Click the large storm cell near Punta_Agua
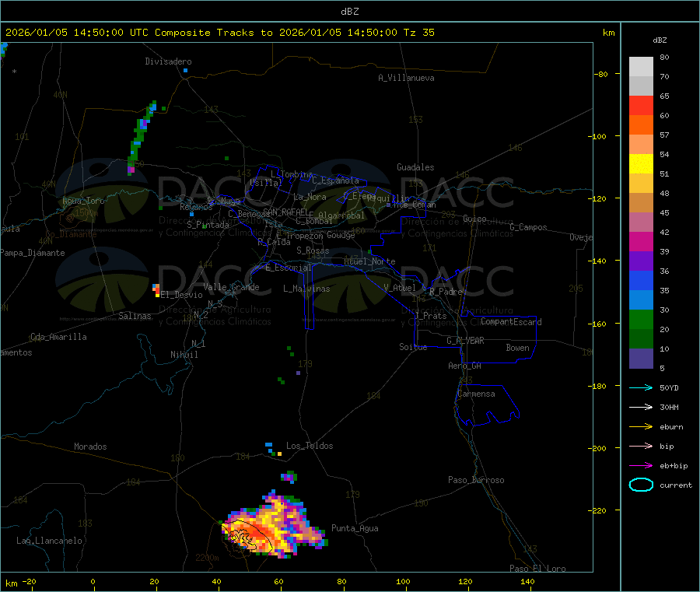Screen dimensions: 700x592 tap(275, 525)
